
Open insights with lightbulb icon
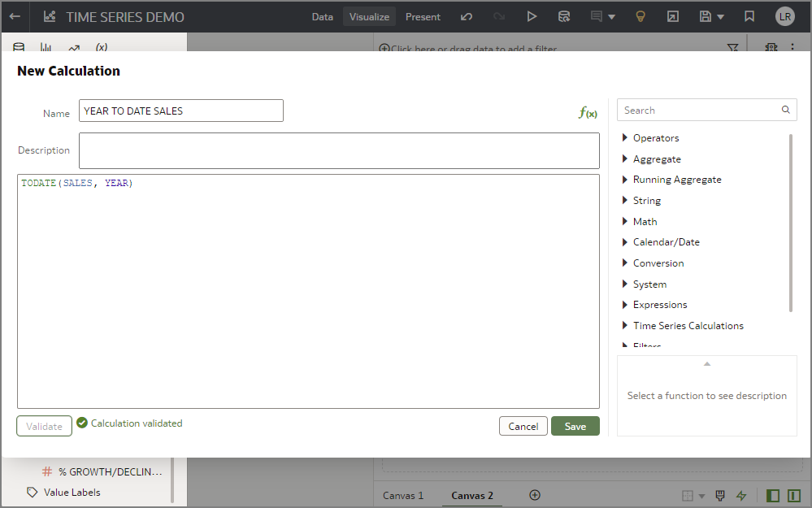click(x=640, y=16)
